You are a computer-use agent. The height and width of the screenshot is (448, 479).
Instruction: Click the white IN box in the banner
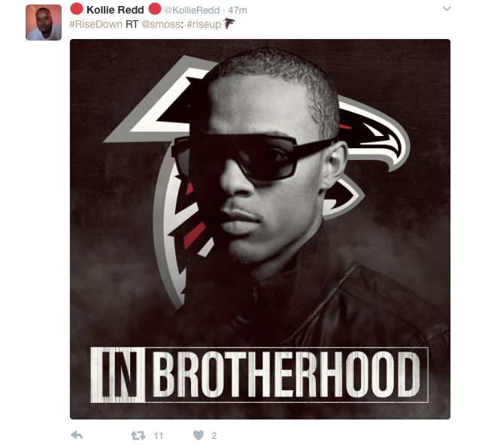click(x=118, y=374)
